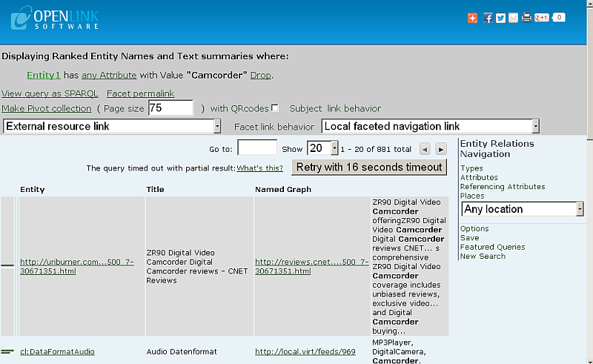Image resolution: width=593 pixels, height=364 pixels.
Task: Click the Entity column header
Action: coord(32,190)
